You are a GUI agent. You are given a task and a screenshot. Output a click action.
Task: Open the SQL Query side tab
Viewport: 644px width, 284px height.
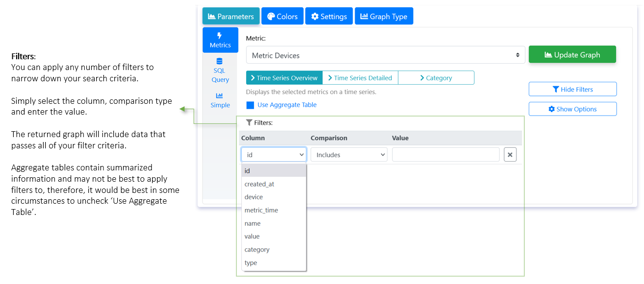(x=220, y=71)
